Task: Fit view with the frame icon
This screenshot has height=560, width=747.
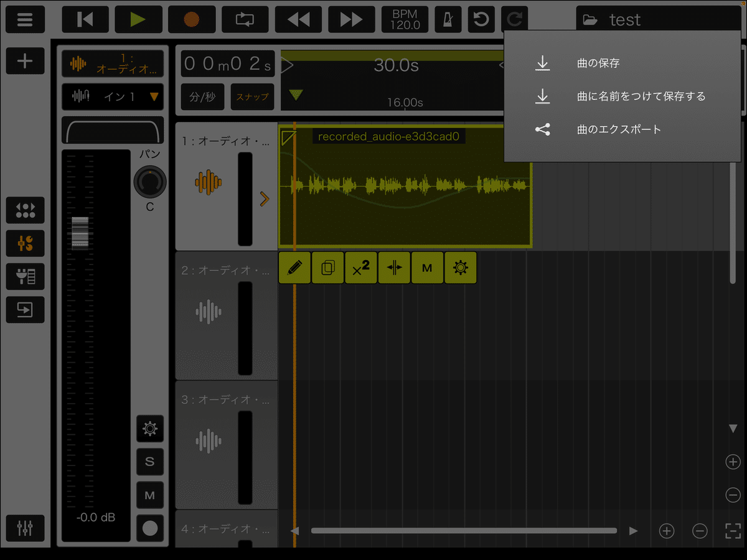Action: point(733,531)
